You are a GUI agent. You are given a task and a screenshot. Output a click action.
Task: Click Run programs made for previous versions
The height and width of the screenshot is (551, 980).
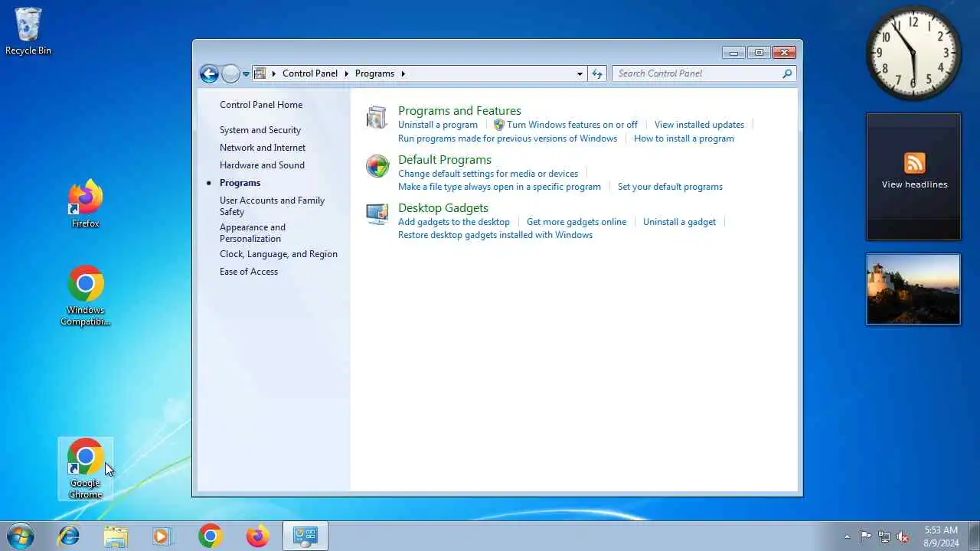tap(508, 139)
